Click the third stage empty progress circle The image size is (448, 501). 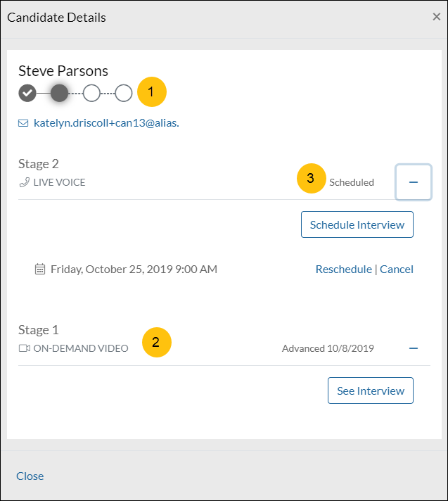91,92
